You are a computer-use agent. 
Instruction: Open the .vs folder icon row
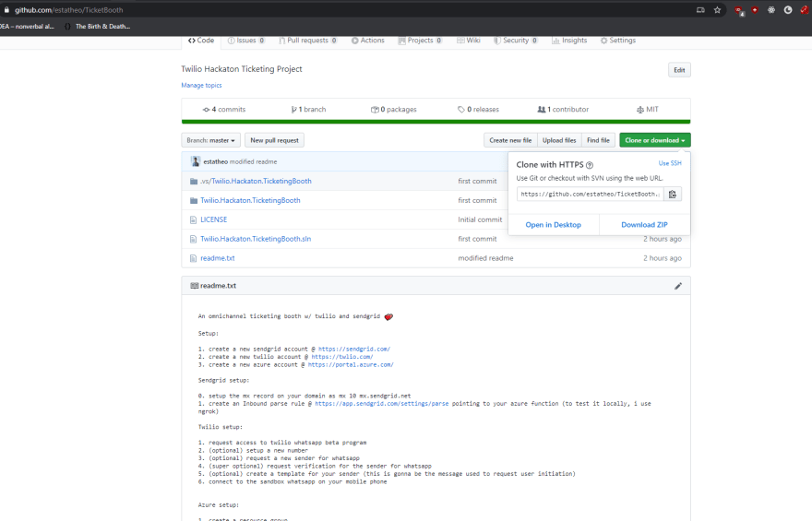click(x=194, y=181)
